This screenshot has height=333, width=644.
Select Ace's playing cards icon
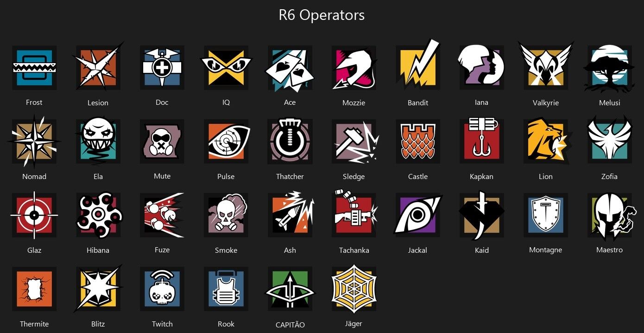click(290, 68)
